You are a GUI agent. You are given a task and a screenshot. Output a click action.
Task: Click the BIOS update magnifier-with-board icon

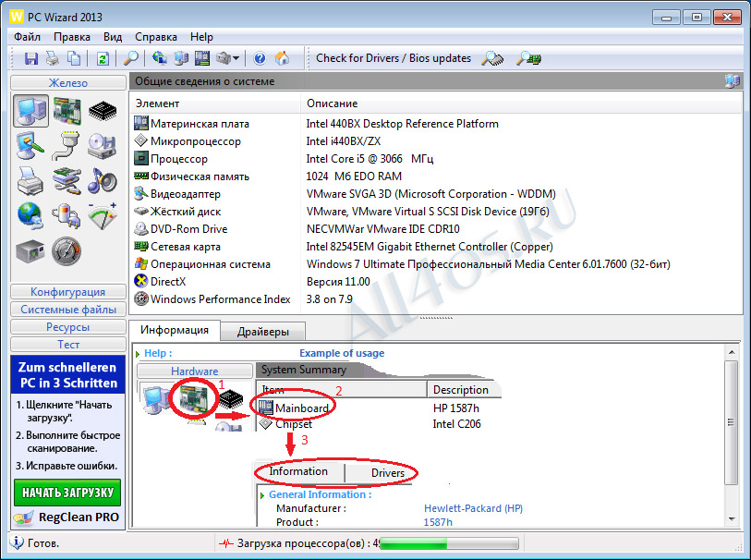[528, 58]
